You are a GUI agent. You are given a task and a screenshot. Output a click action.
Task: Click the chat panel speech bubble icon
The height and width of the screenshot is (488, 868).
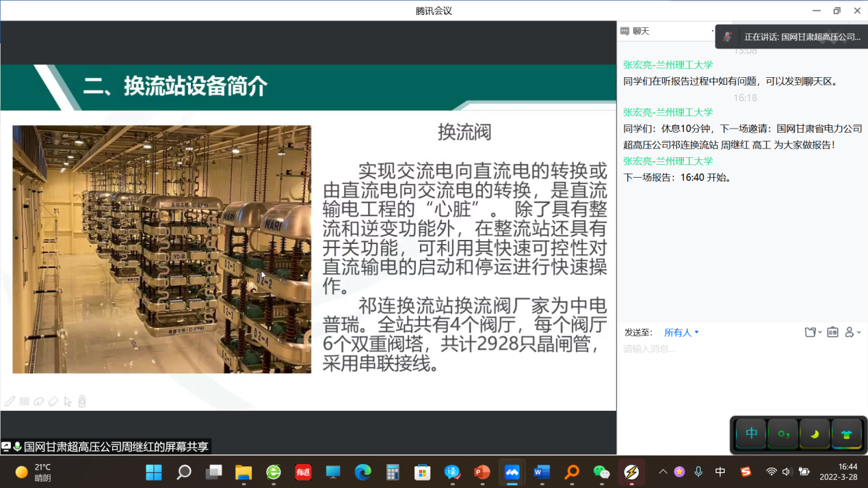624,31
